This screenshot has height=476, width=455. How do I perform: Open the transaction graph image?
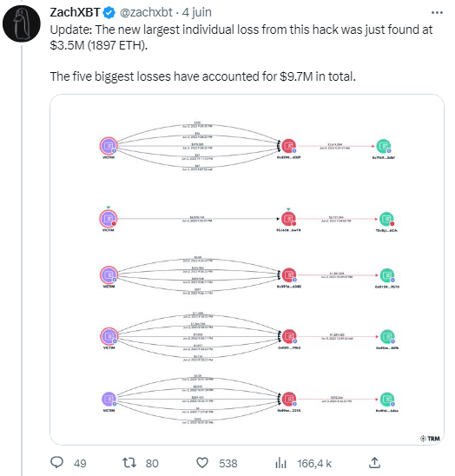[247, 269]
